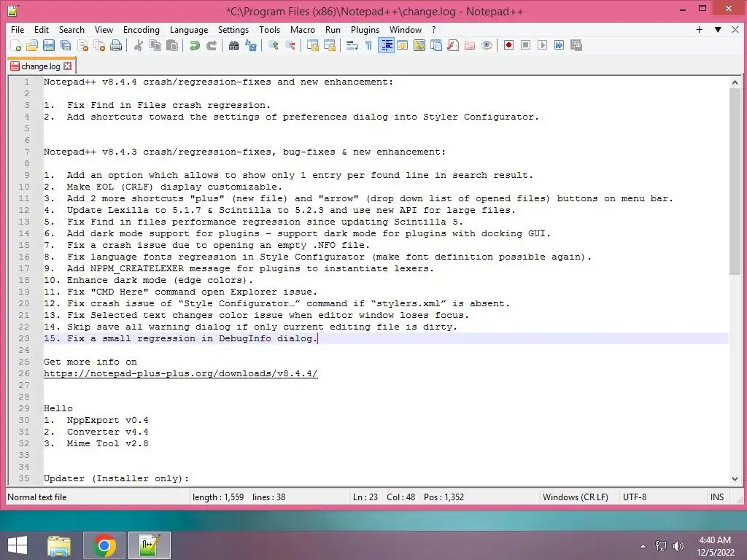Click the green Undo arrow
This screenshot has height=560, width=747.
coord(194,45)
